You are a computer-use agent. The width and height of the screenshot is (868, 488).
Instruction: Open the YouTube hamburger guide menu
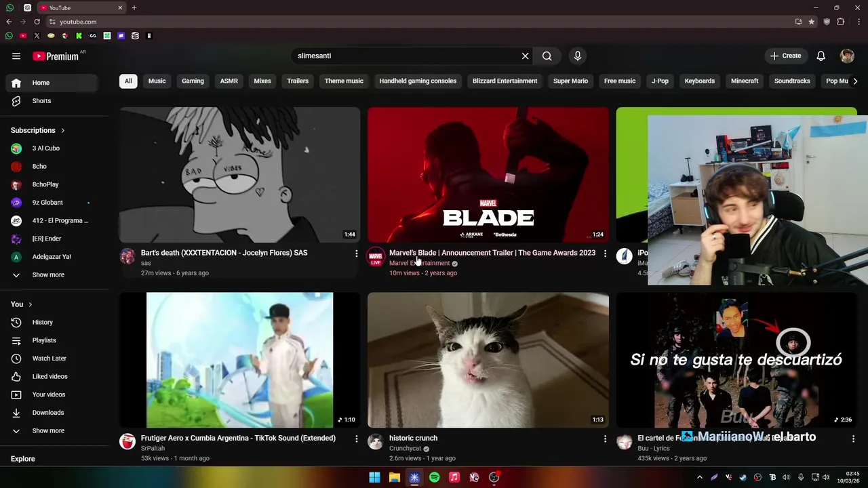(16, 56)
